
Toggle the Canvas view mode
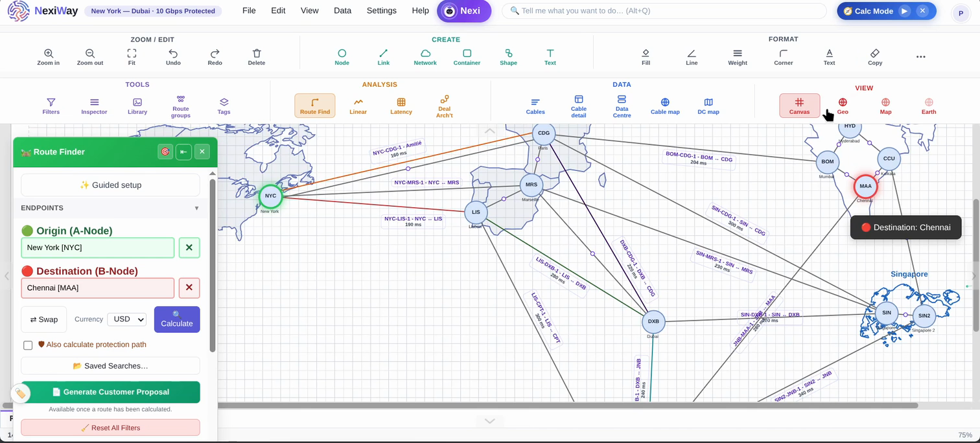(799, 106)
